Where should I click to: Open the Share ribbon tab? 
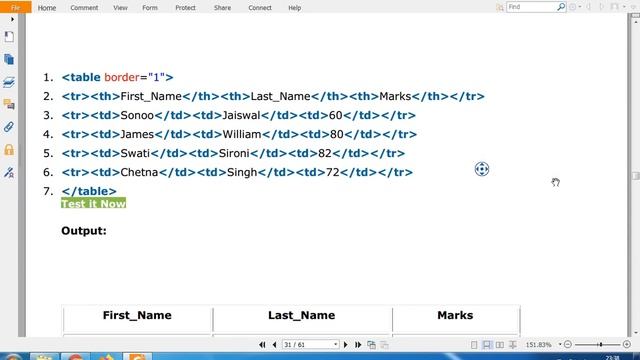point(222,8)
